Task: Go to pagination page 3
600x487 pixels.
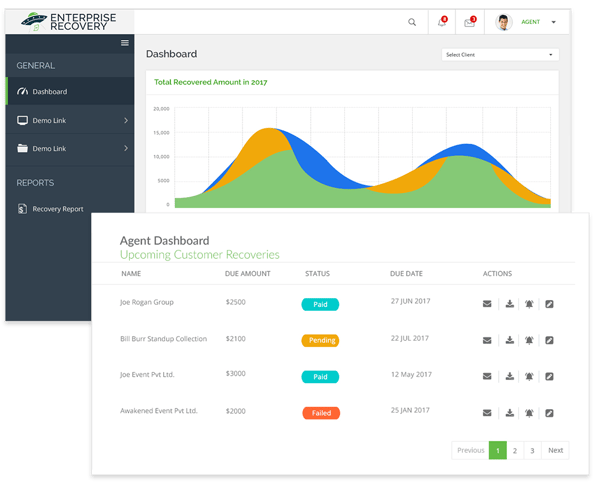Action: pos(532,450)
